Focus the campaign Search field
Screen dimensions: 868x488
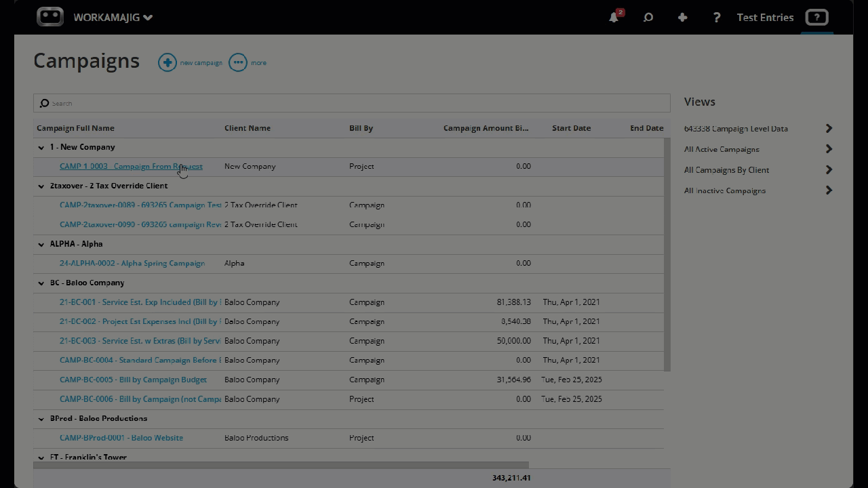point(351,103)
